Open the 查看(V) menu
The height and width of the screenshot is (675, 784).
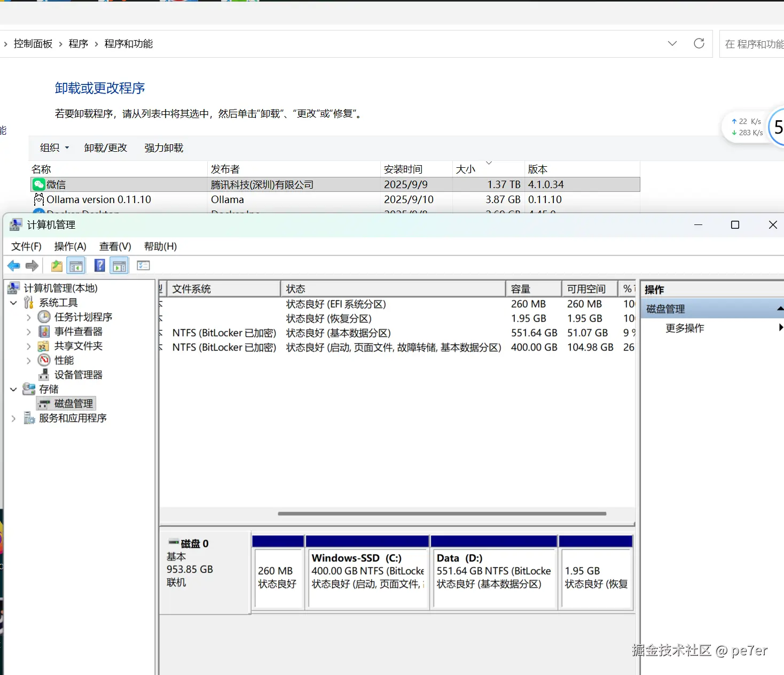(115, 246)
